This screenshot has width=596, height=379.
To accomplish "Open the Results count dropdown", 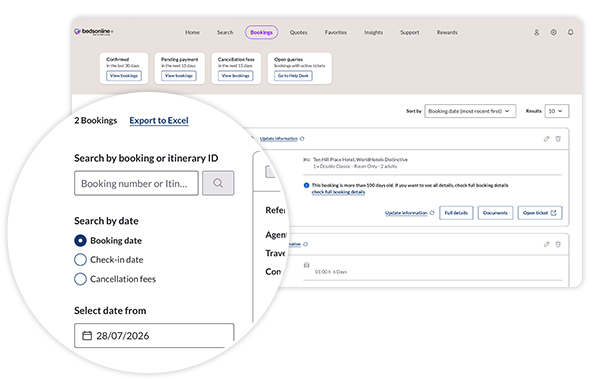I will [557, 111].
